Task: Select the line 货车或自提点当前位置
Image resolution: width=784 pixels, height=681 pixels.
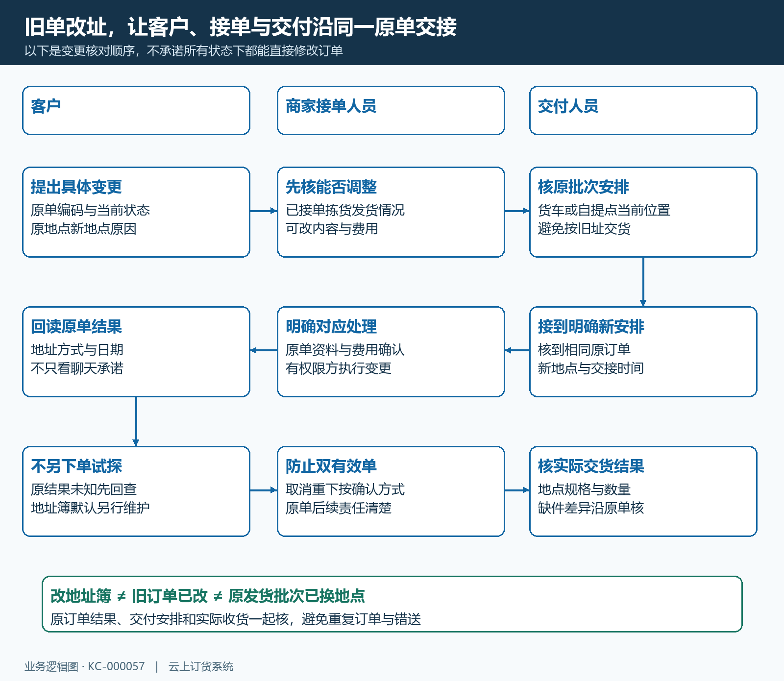Action: click(x=604, y=210)
